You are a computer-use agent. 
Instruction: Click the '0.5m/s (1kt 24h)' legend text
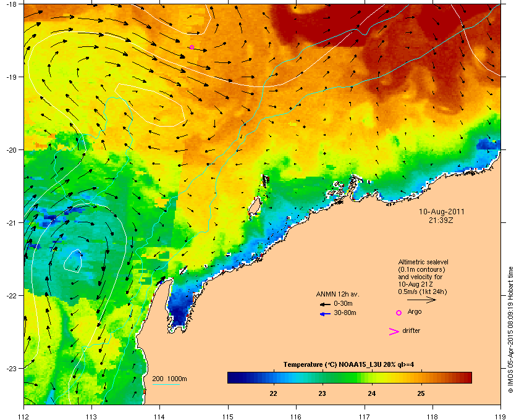(x=423, y=292)
